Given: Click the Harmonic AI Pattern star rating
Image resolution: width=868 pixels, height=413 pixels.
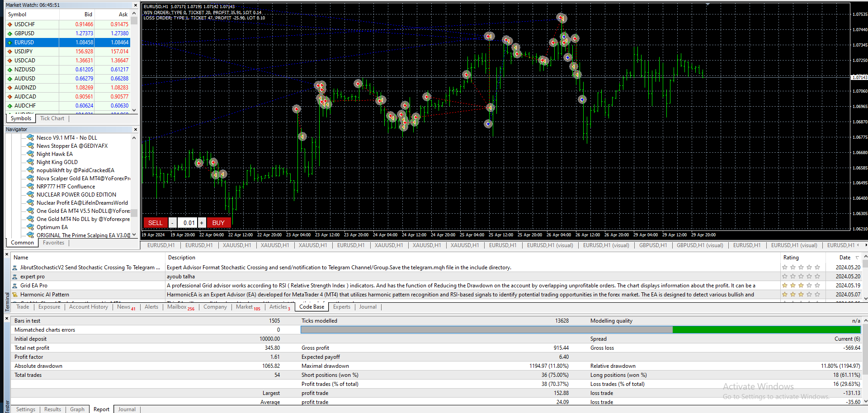Looking at the screenshot, I should (801, 295).
